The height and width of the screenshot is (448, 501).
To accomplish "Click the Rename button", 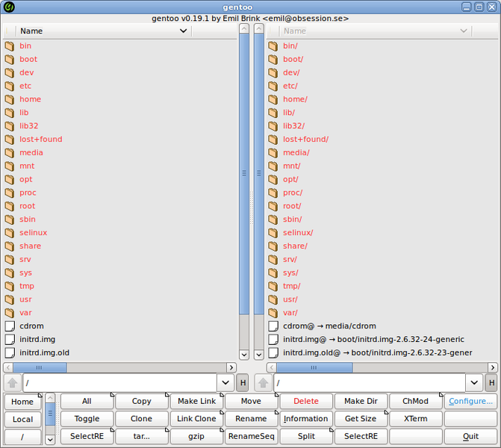I will point(251,419).
